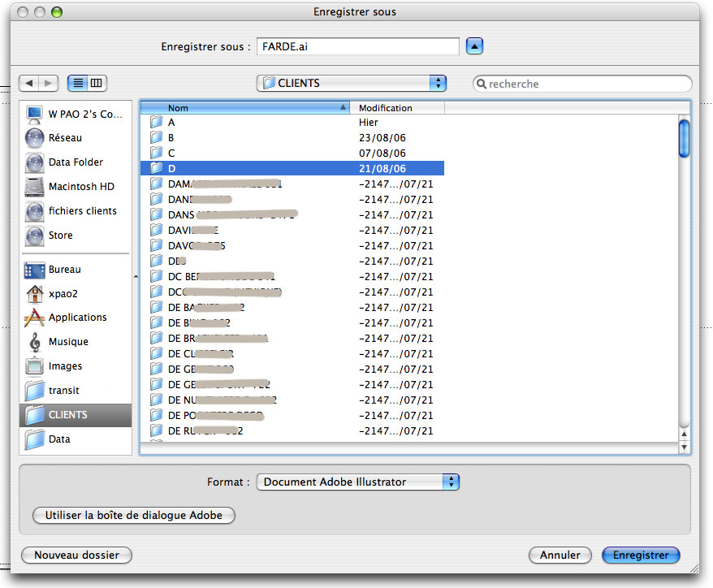713x588 pixels.
Task: Select Réseau in the sidebar
Action: 76,138
